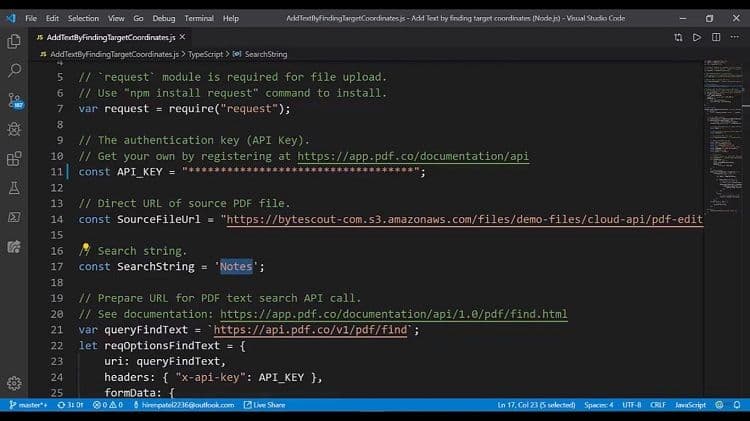Open the Test beaker icon
The width and height of the screenshot is (750, 421).
pyautogui.click(x=14, y=187)
